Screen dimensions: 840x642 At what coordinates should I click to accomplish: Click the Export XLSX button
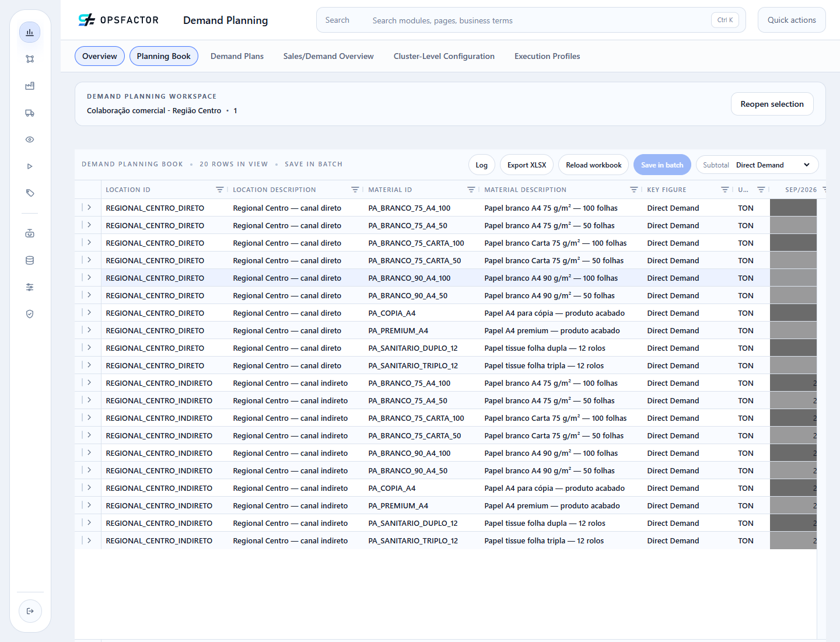[x=527, y=165]
